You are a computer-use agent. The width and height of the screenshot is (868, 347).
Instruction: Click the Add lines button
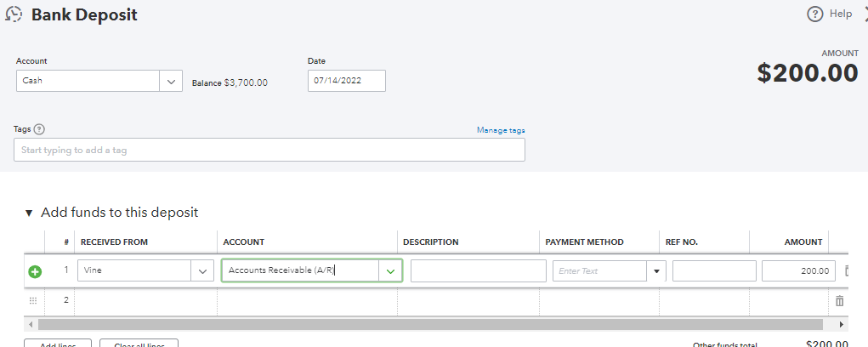coord(58,344)
